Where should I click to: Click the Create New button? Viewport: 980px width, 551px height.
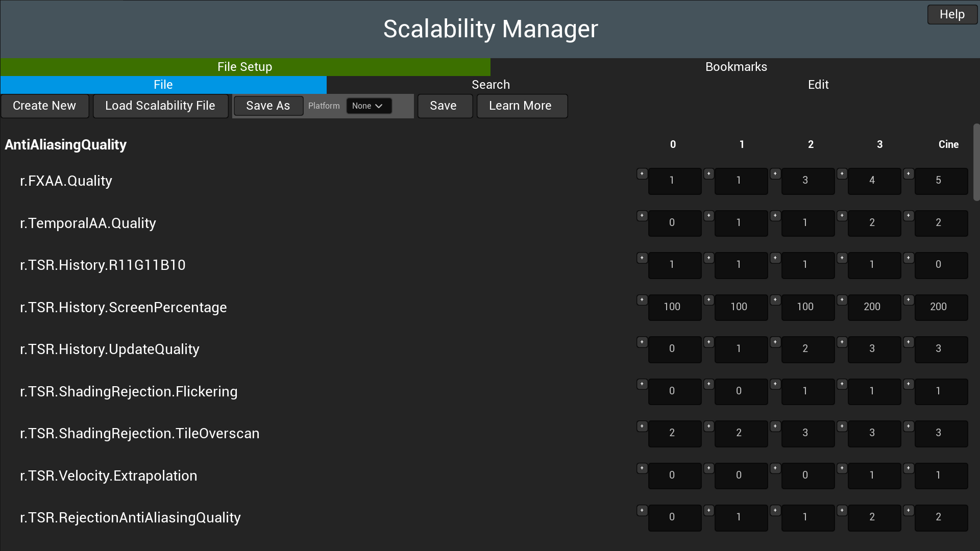[x=44, y=106]
